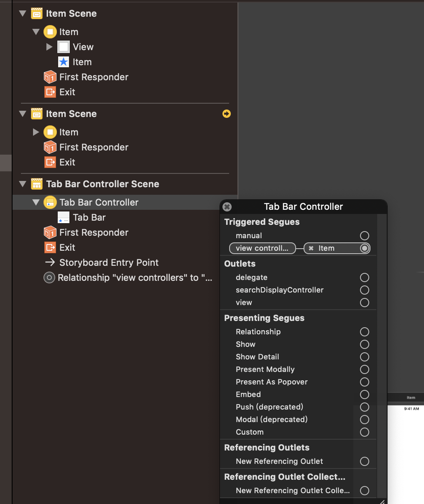Viewport: 424px width, 504px height.
Task: Select the second Item Scene storyboard icon
Action: [37, 114]
